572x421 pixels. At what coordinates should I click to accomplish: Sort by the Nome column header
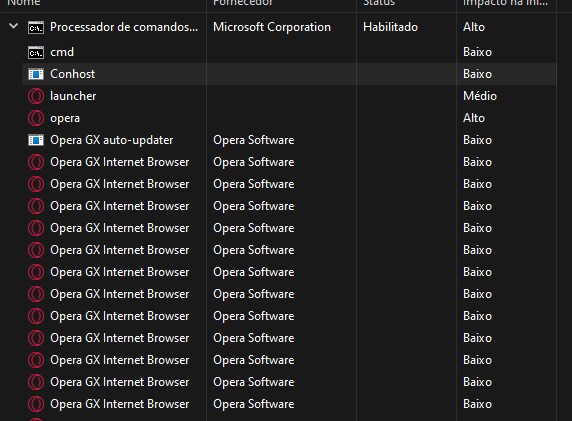[24, 3]
